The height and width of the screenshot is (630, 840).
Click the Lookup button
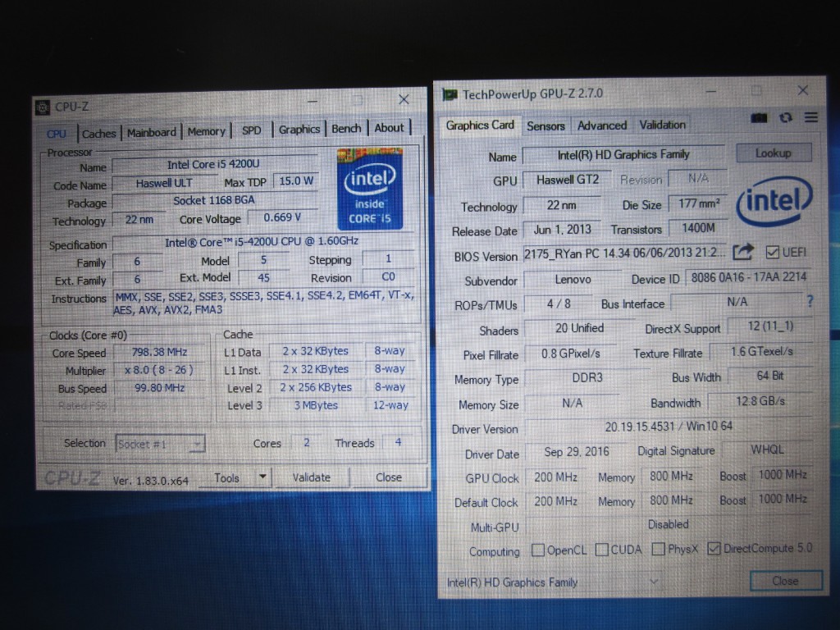tap(774, 153)
